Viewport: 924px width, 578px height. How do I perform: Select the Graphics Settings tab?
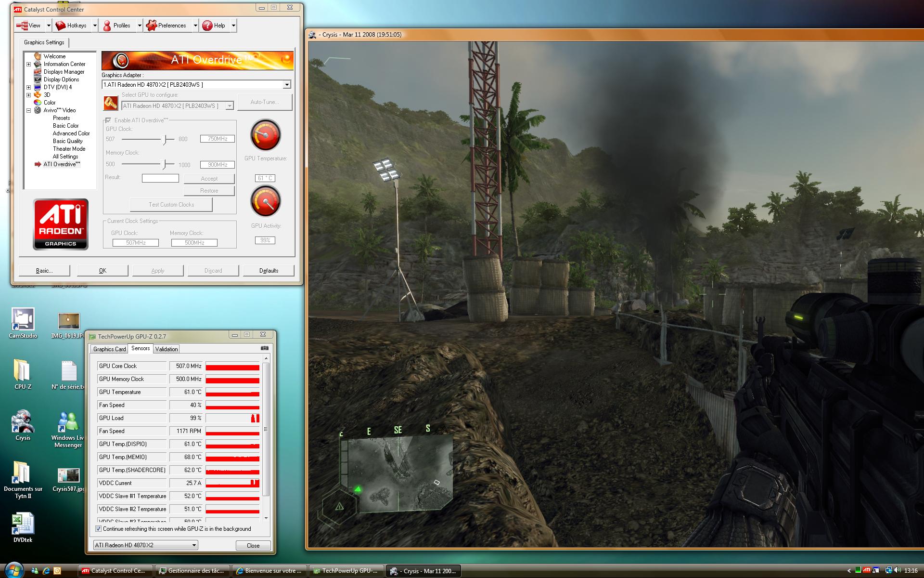pyautogui.click(x=44, y=42)
